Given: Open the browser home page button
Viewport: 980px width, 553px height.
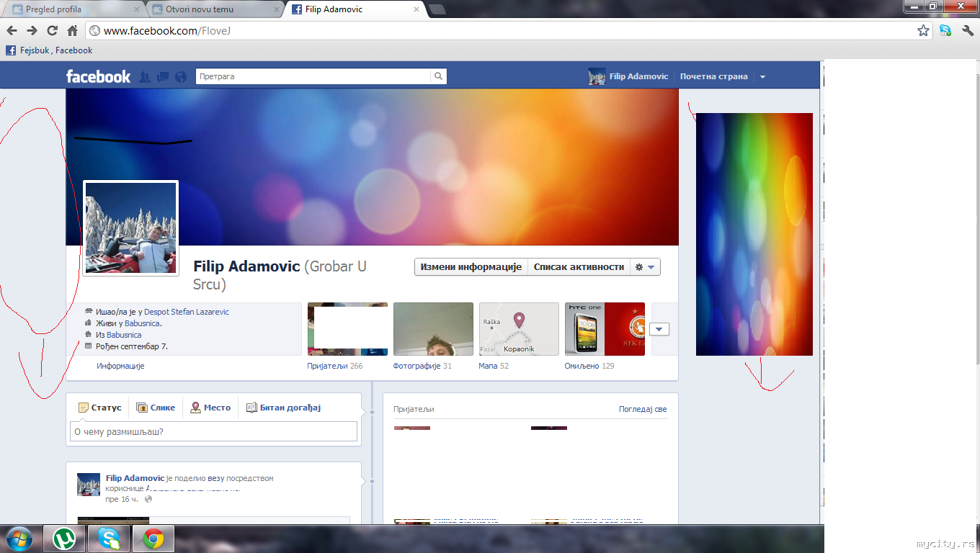Looking at the screenshot, I should tap(72, 31).
